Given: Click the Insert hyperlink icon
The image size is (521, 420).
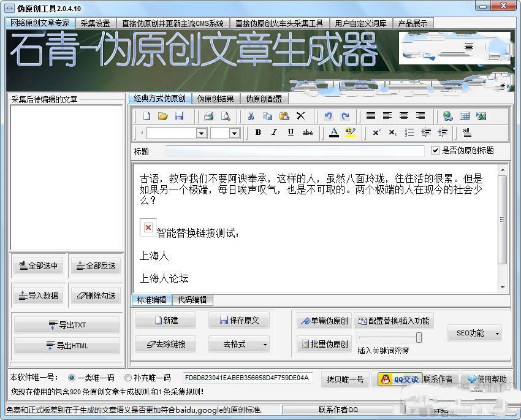Looking at the screenshot, I should 448,116.
